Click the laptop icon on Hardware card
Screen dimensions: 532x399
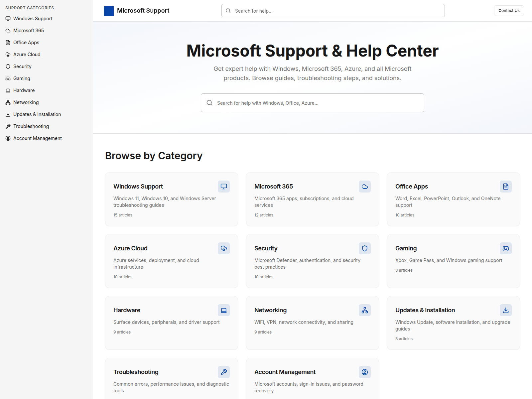tap(224, 310)
